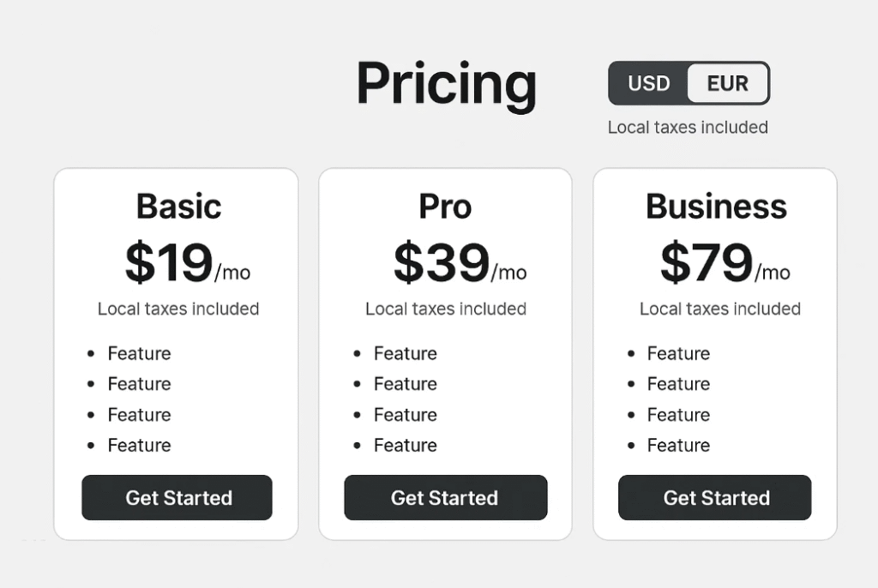
Task: Click second Feature in Business plan
Action: click(679, 384)
